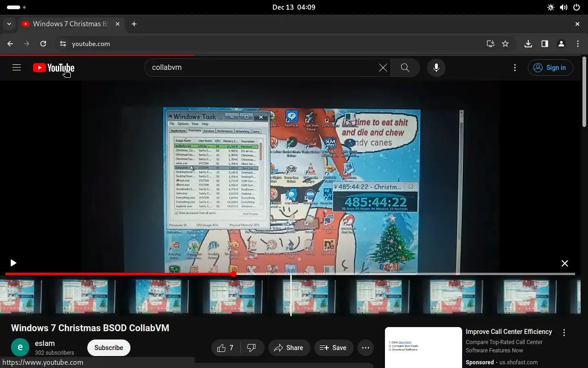The width and height of the screenshot is (588, 368).
Task: Clear the collabvm search text
Action: 383,68
